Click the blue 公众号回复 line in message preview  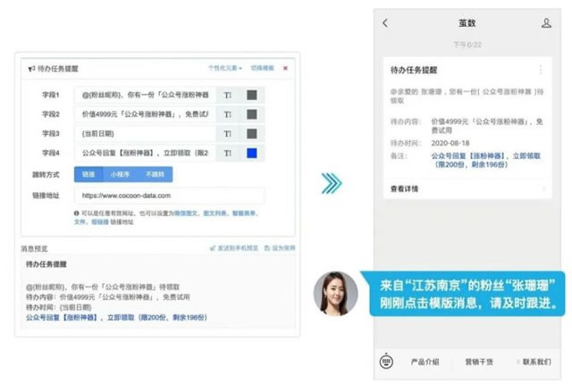click(116, 317)
